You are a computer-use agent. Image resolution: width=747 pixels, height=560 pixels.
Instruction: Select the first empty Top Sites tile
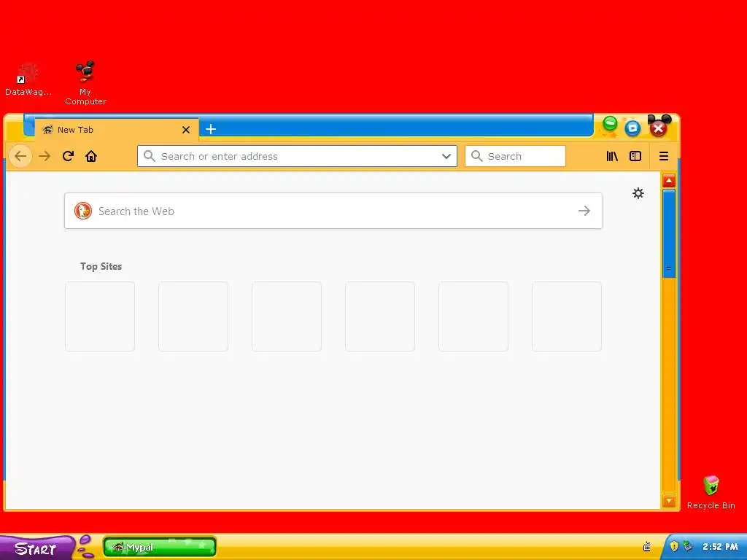pyautogui.click(x=100, y=316)
